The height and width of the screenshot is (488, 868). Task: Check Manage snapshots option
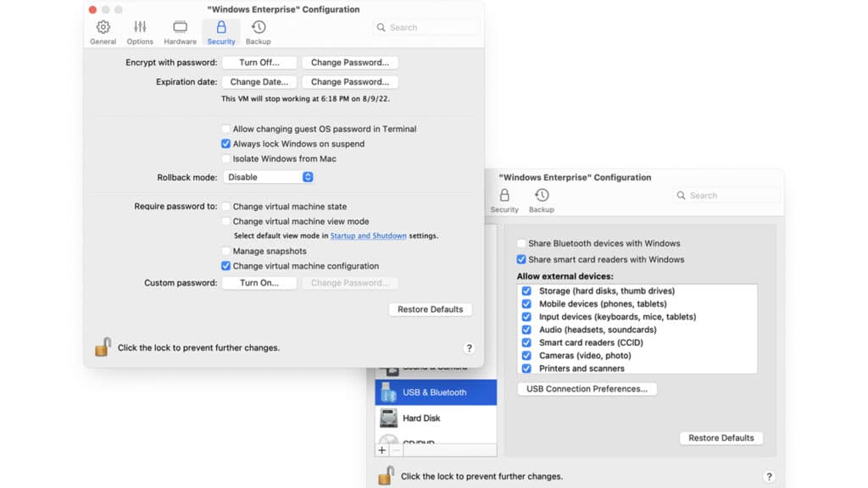click(x=225, y=251)
